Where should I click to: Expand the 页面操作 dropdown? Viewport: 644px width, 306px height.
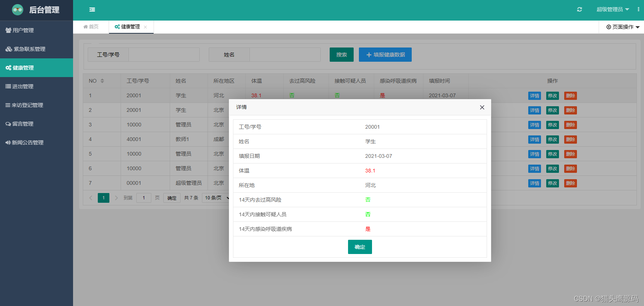click(623, 27)
